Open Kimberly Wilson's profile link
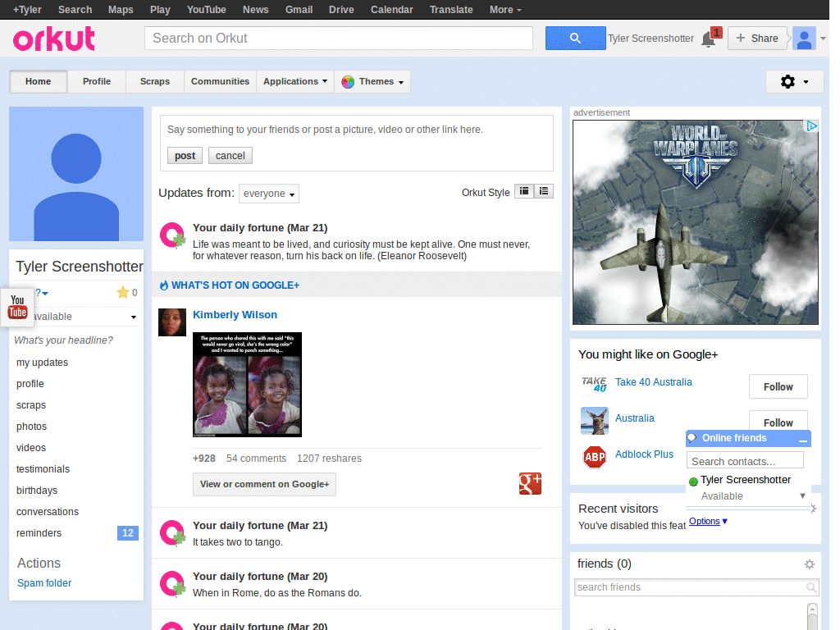Image resolution: width=840 pixels, height=630 pixels. pyautogui.click(x=235, y=314)
